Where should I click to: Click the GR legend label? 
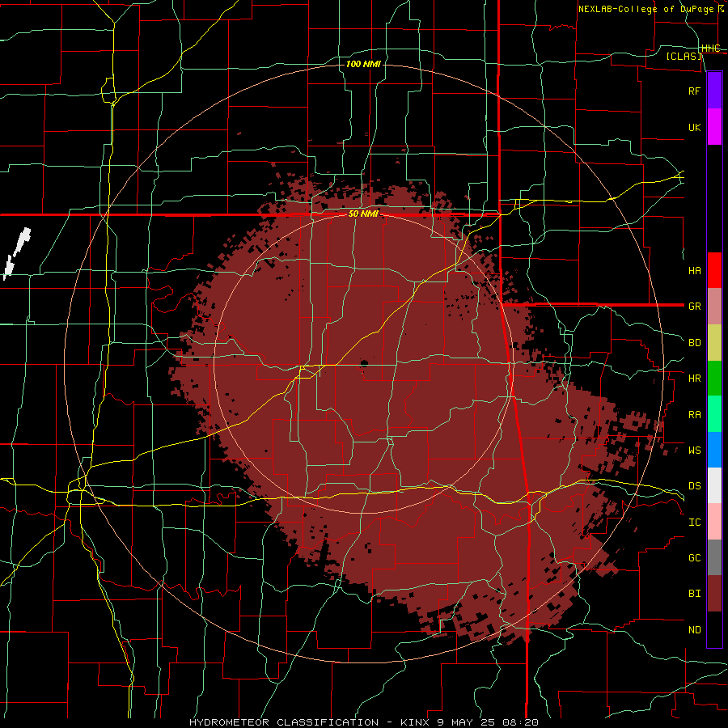coord(694,307)
